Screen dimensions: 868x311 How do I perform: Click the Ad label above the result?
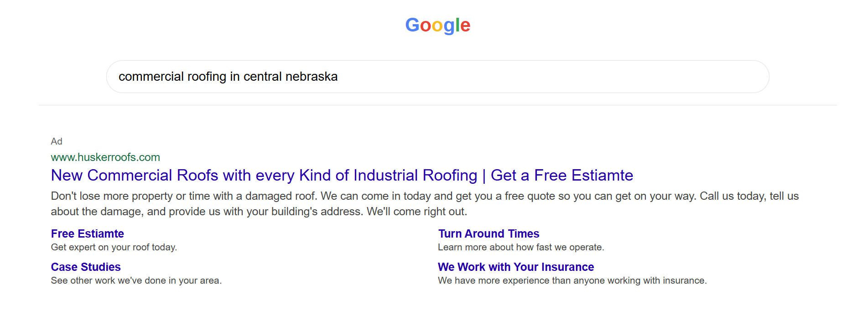coord(57,141)
